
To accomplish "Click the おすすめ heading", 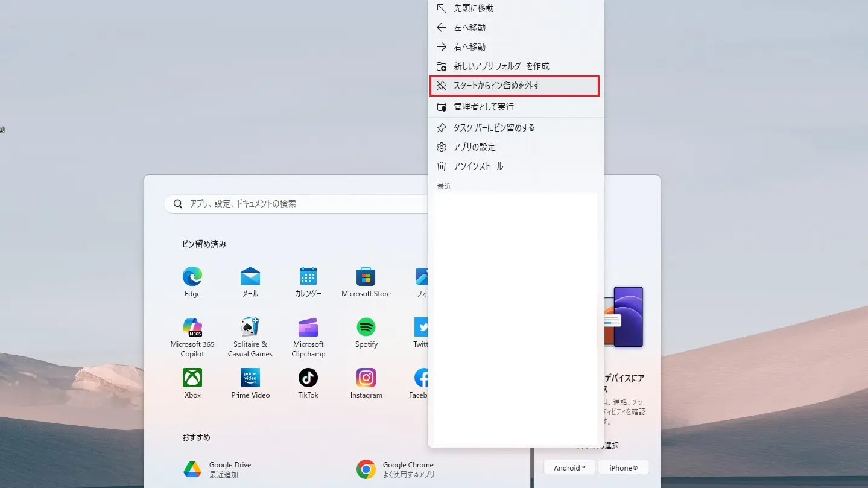I will pyautogui.click(x=196, y=437).
